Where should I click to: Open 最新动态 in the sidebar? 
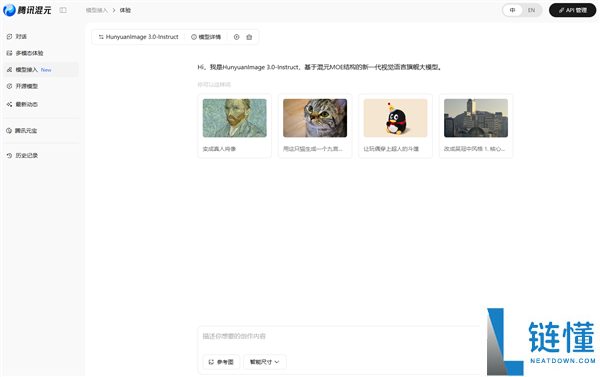click(22, 104)
